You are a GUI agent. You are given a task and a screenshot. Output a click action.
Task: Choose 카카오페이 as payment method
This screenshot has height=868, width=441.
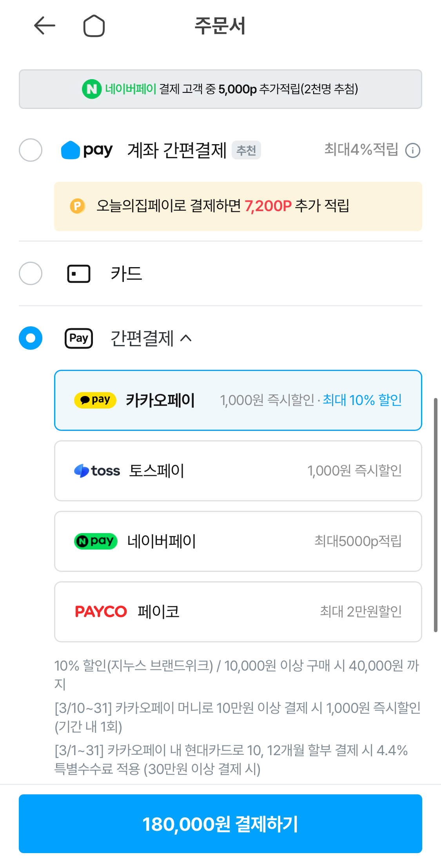[238, 400]
